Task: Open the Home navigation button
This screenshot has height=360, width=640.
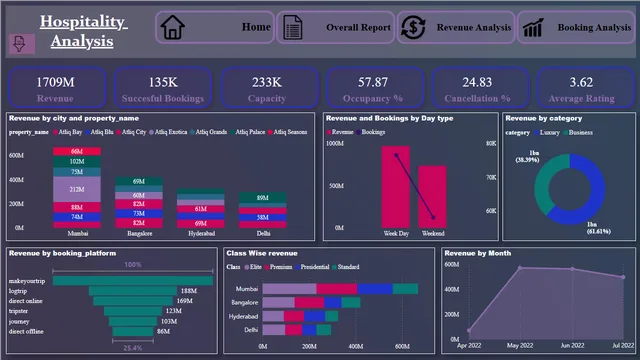Action: (215, 27)
